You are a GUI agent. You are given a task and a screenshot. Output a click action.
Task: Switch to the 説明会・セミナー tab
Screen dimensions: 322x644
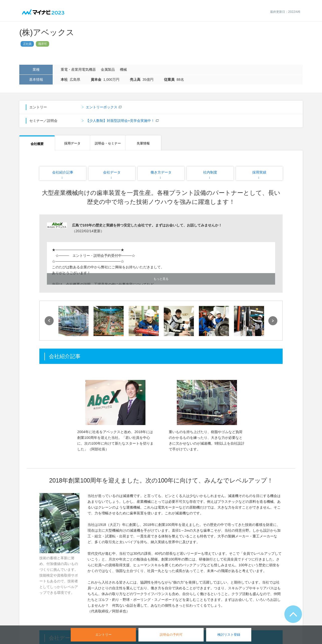pos(108,143)
